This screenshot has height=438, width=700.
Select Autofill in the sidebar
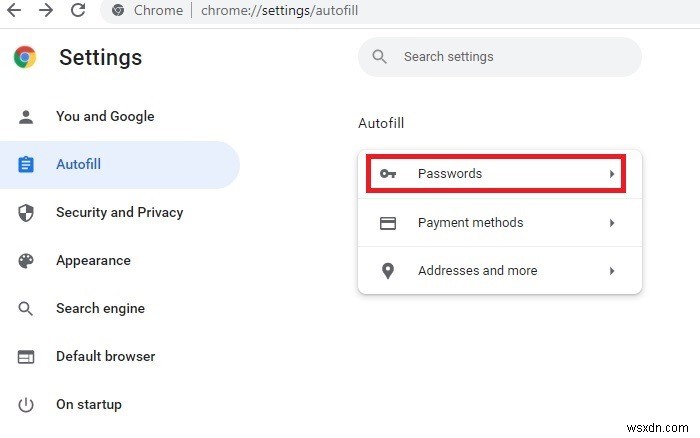click(x=78, y=165)
